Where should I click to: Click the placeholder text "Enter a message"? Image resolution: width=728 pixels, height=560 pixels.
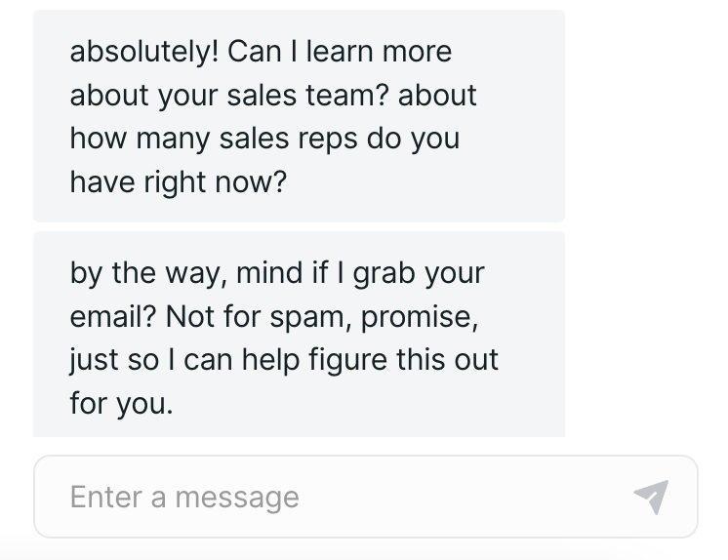click(x=184, y=498)
